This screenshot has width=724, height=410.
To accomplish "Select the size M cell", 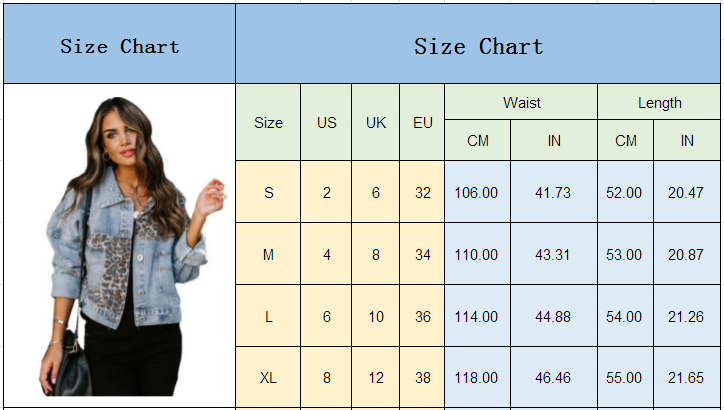I will click(x=268, y=254).
